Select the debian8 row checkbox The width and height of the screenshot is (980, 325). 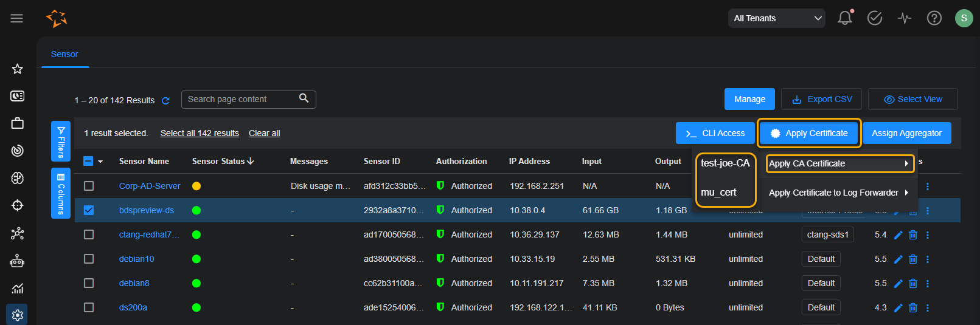pos(89,283)
